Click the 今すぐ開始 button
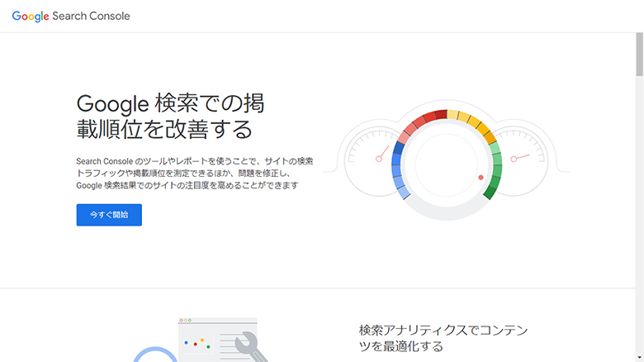The width and height of the screenshot is (644, 362). 109,215
